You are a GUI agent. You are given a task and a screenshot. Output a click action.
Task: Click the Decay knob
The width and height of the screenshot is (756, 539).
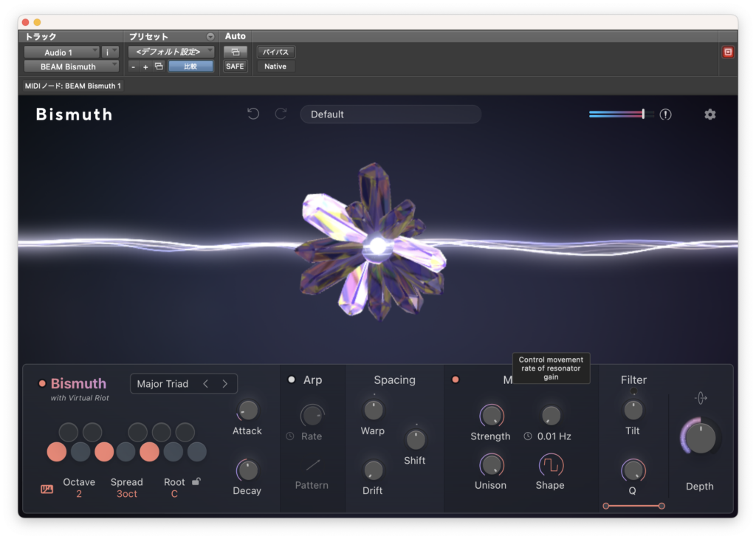248,470
